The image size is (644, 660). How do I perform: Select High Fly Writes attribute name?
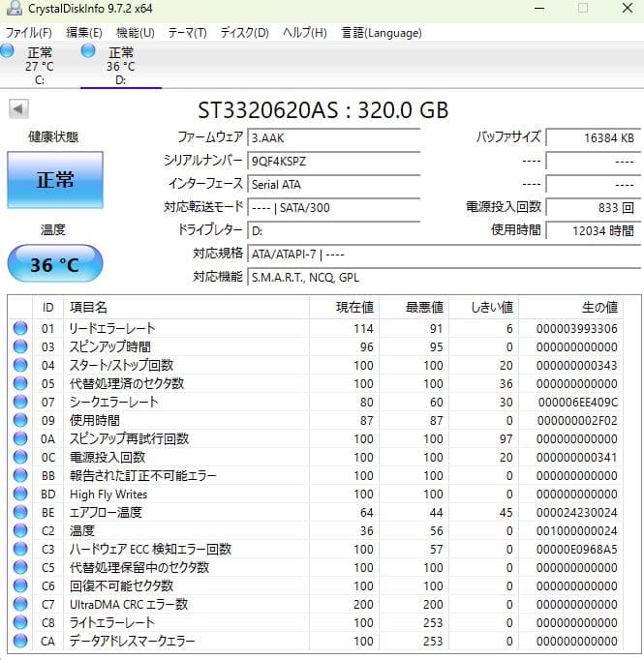tap(108, 495)
